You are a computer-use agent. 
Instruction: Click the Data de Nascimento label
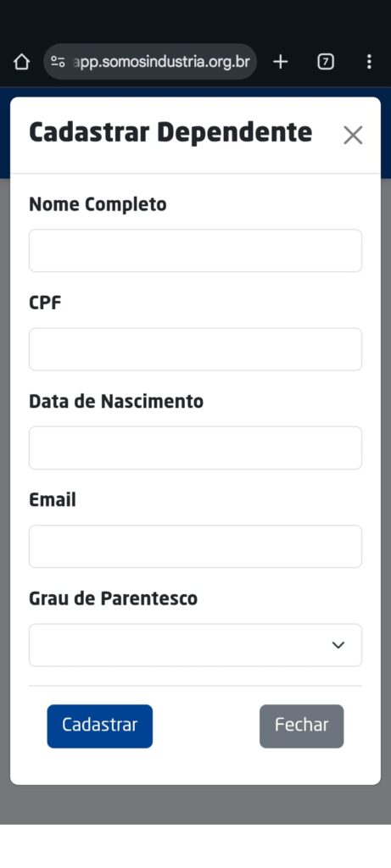coord(116,401)
